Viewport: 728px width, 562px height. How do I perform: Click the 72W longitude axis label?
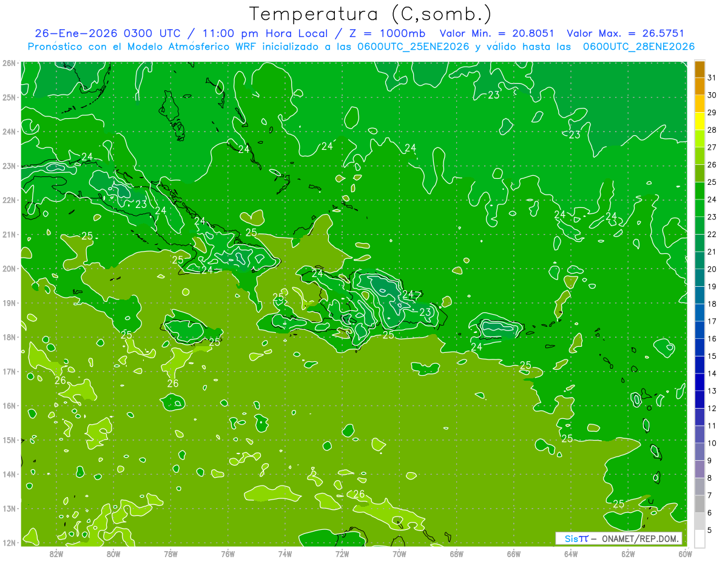tap(342, 553)
